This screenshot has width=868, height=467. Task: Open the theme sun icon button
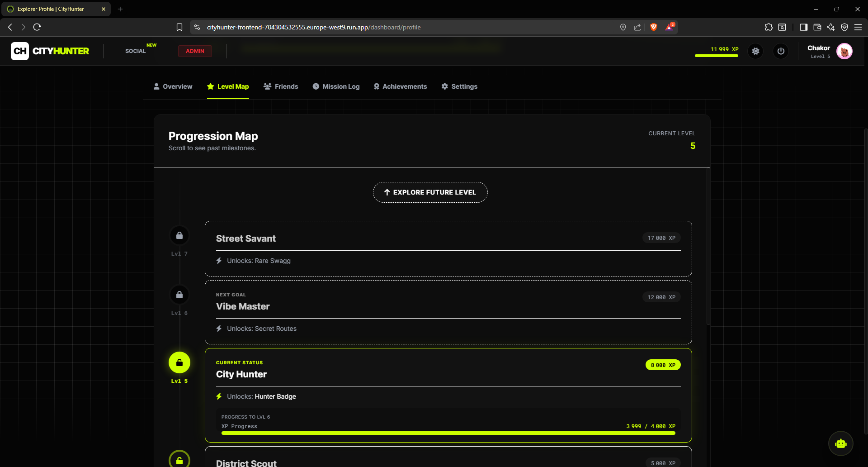[x=755, y=51]
